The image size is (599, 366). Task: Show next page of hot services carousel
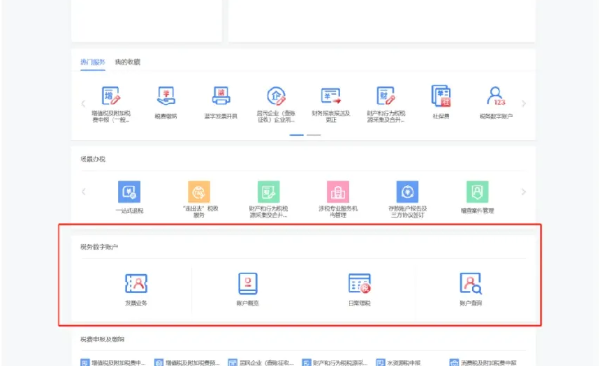(x=524, y=104)
